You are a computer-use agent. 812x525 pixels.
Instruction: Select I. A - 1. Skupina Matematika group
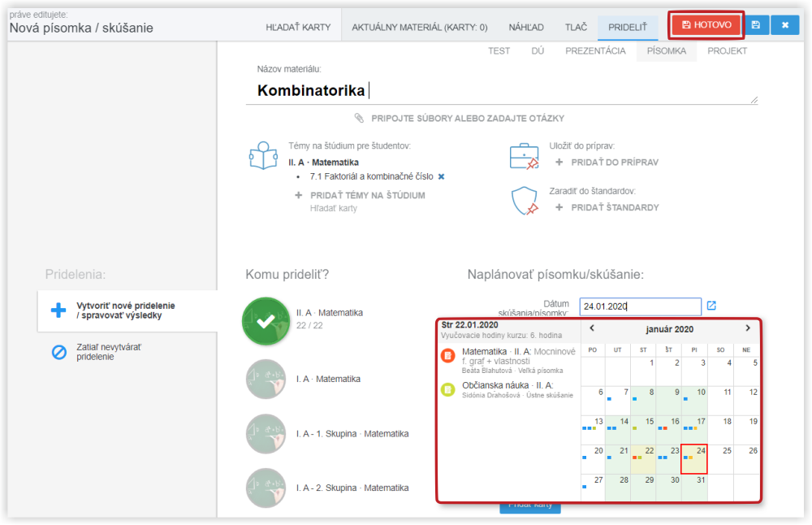coord(266,434)
